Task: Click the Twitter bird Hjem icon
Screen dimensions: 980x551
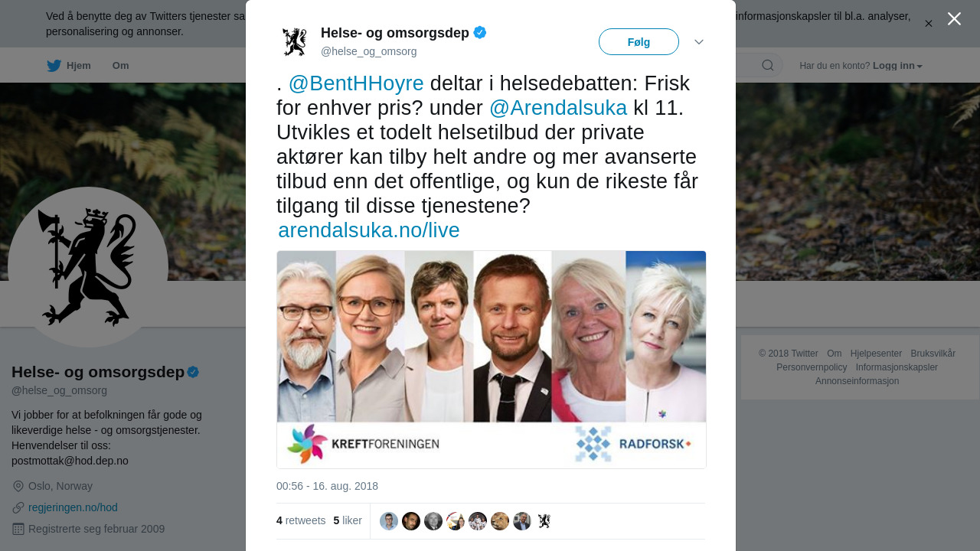Action: (54, 66)
